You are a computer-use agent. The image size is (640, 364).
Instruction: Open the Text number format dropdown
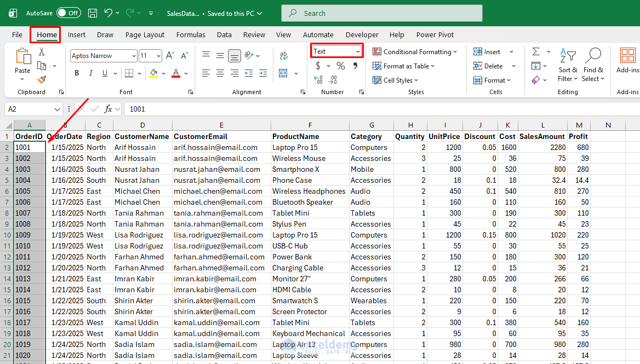[x=358, y=51]
